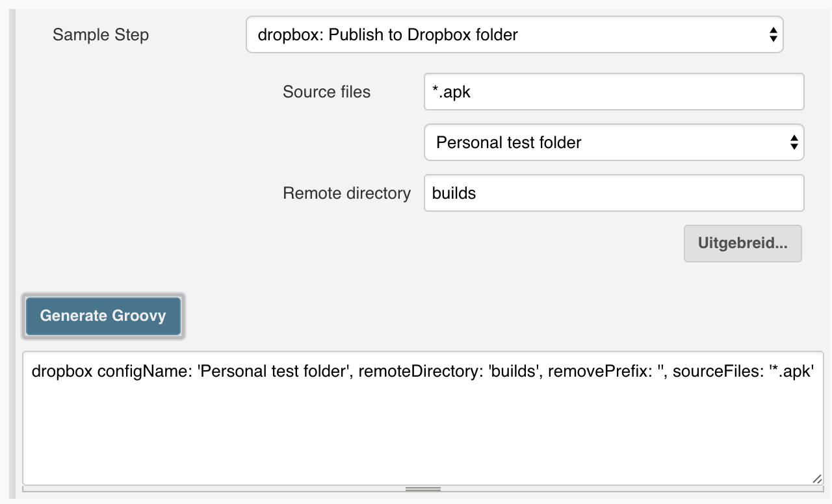Click the arrows on the Sample Step selector
This screenshot has height=504, width=832.
point(773,34)
